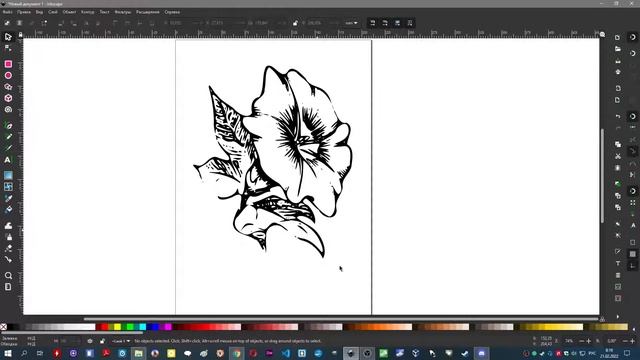Open Visual Studio Code from taskbar
The height and width of the screenshot is (360, 640).
(x=286, y=353)
